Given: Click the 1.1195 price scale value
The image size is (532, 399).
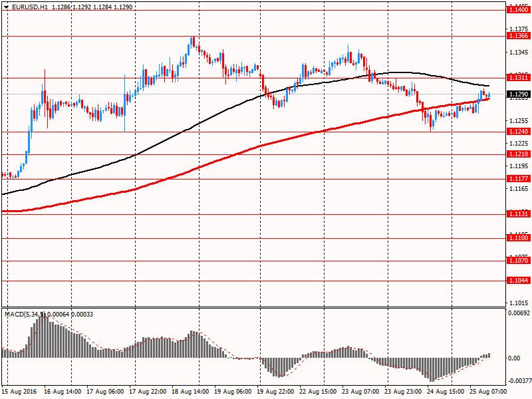Looking at the screenshot, I should 519,166.
